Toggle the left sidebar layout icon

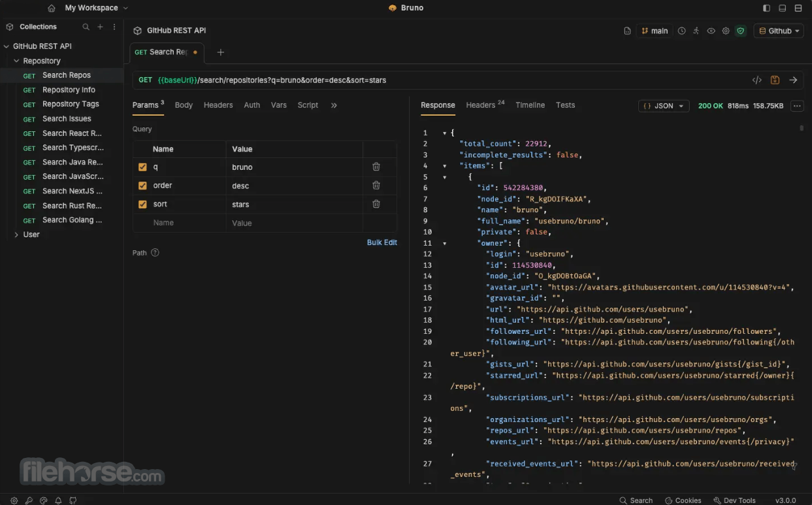click(766, 8)
